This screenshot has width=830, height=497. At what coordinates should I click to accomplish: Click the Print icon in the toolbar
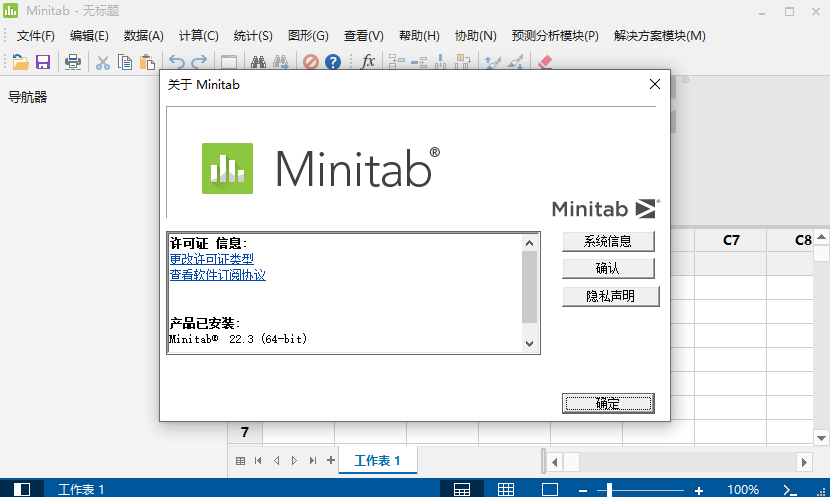[x=73, y=62]
